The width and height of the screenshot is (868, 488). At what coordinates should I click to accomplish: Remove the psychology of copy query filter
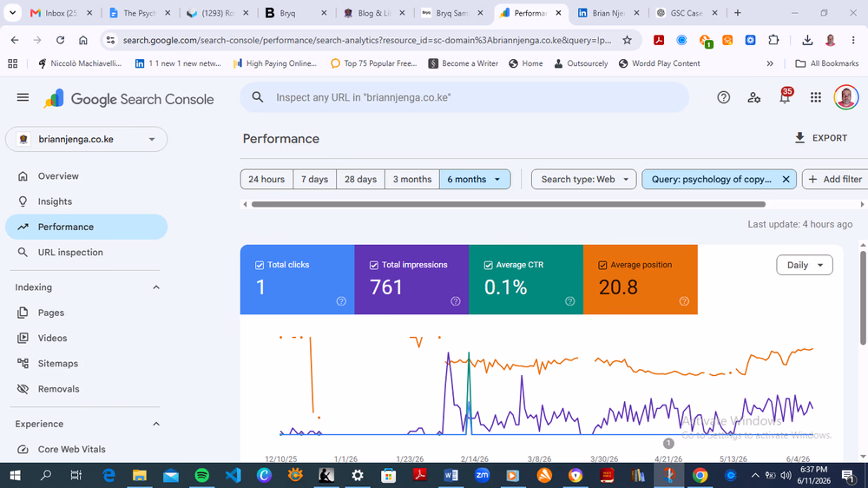coord(786,180)
